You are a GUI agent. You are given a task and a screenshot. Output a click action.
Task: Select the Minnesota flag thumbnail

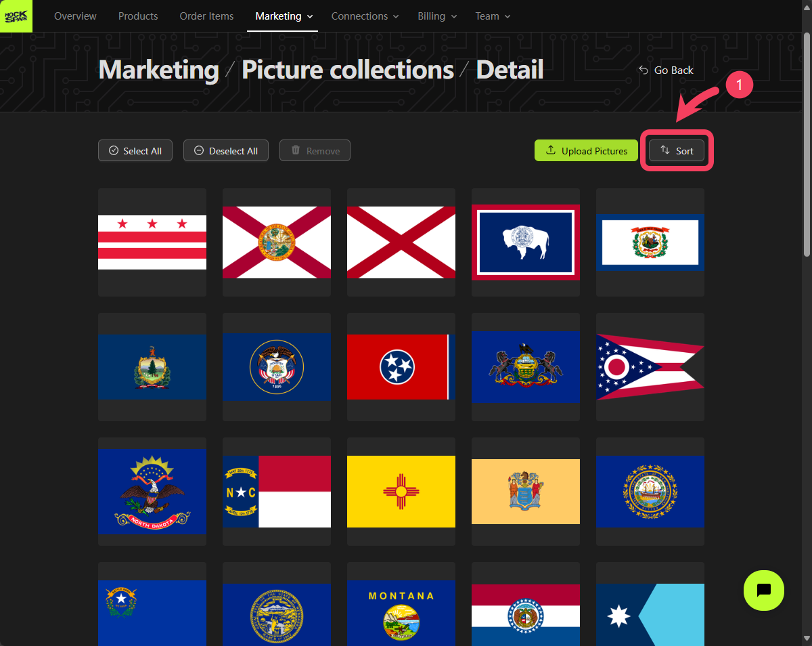(650, 604)
